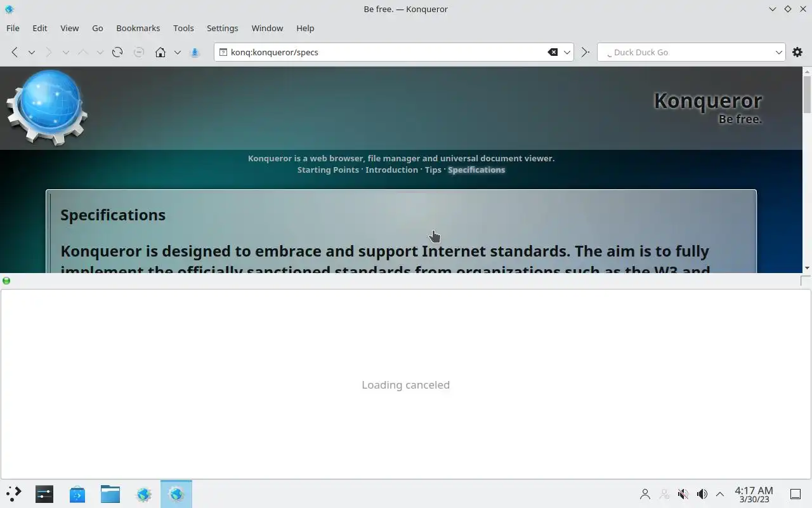Open the Help menu

pos(305,28)
